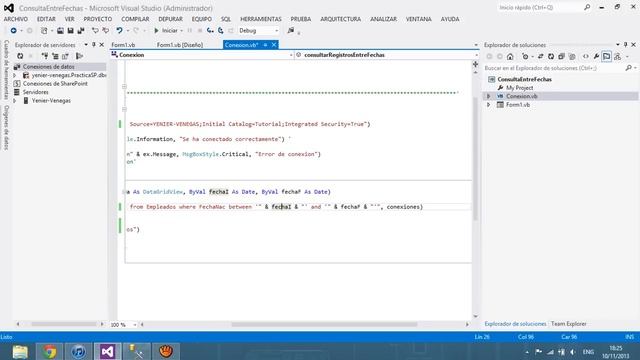Click the step into debugging icon
The height and width of the screenshot is (360, 640).
pos(210,31)
